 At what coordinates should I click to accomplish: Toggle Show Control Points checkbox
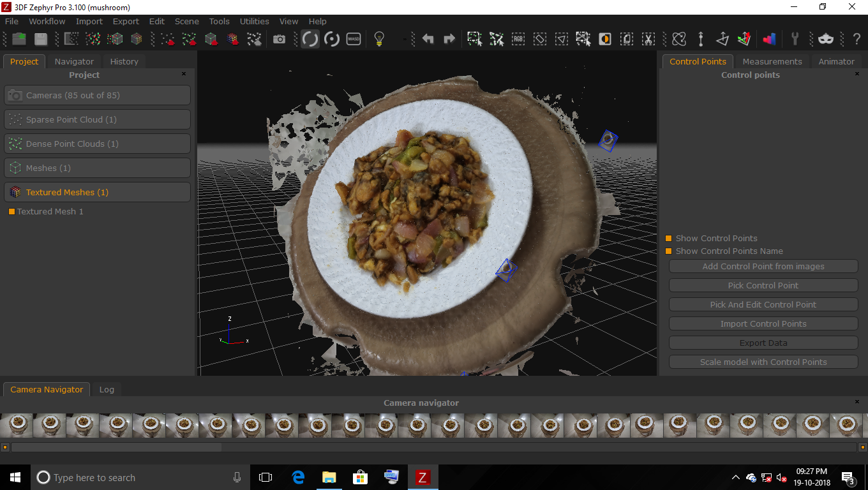pos(669,238)
